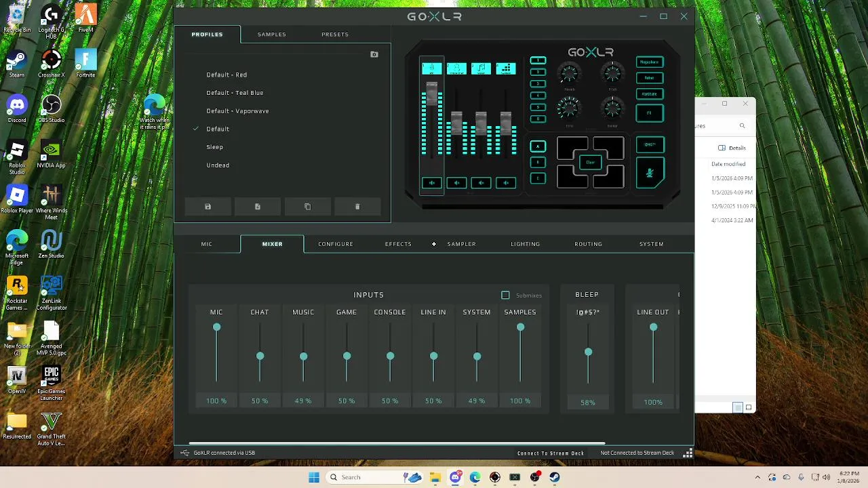Select the Mic channel display on device
This screenshot has height=488, width=868.
[x=431, y=68]
